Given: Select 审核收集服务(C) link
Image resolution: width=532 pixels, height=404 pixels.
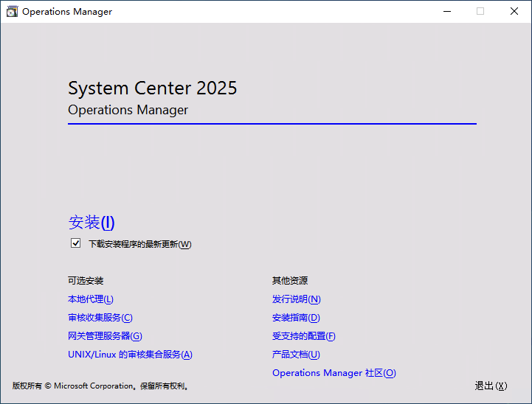Looking at the screenshot, I should coord(100,318).
